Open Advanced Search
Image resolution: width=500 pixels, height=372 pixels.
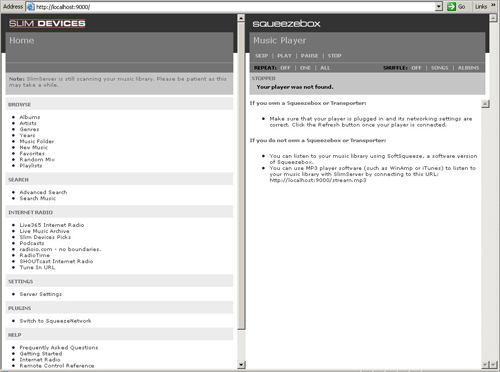click(43, 192)
